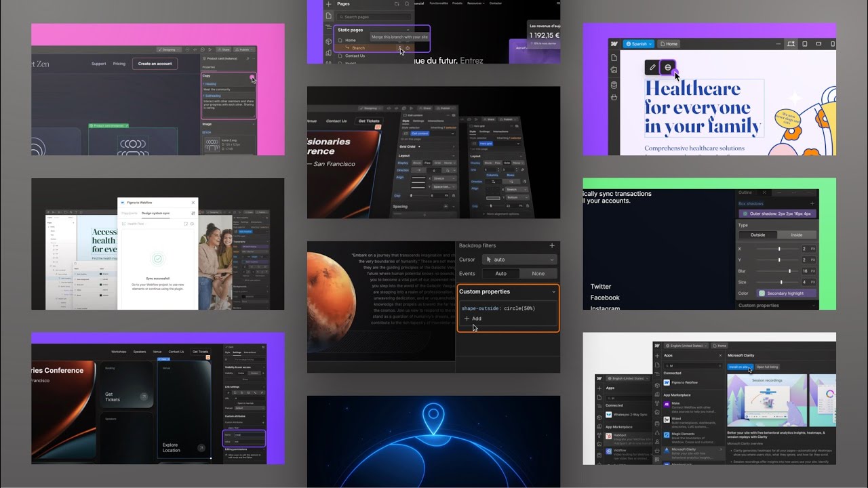
Task: Click CMS database icon in Spanish window sidebar
Action: [614, 85]
